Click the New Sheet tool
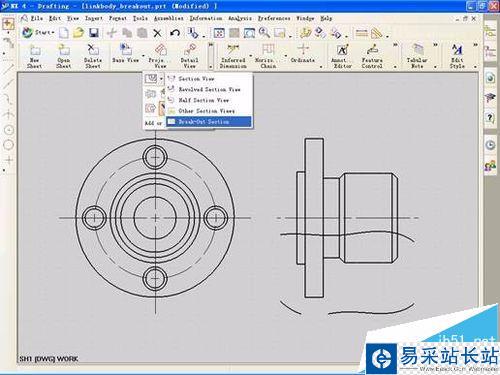Image resolution: width=500 pixels, height=375 pixels. click(x=34, y=56)
